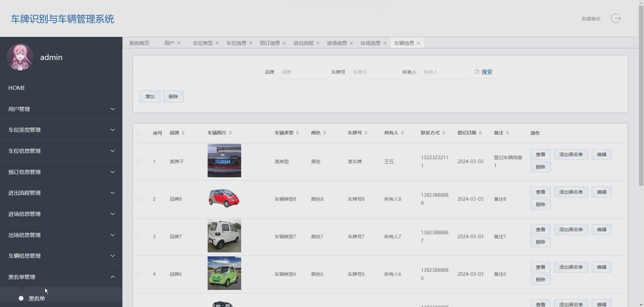644x307 pixels.
Task: Check the row 4 品牌6 checkbox
Action: [139, 274]
